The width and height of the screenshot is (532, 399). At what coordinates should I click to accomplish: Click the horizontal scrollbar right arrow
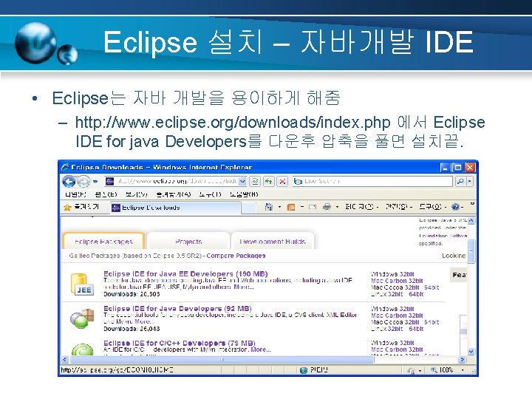462,359
